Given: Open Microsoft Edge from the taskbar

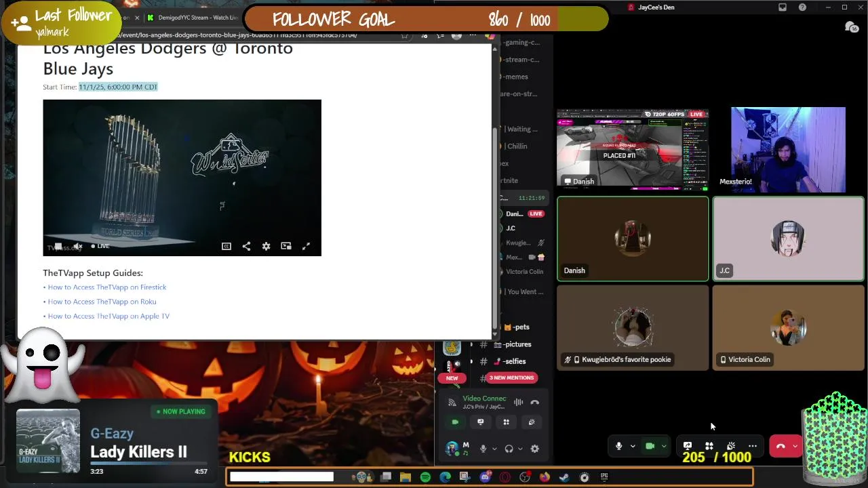Looking at the screenshot, I should click(x=445, y=477).
